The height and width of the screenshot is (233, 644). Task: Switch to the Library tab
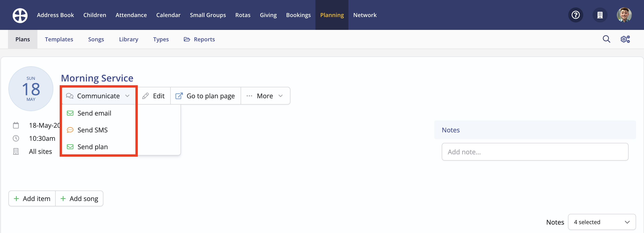[129, 39]
